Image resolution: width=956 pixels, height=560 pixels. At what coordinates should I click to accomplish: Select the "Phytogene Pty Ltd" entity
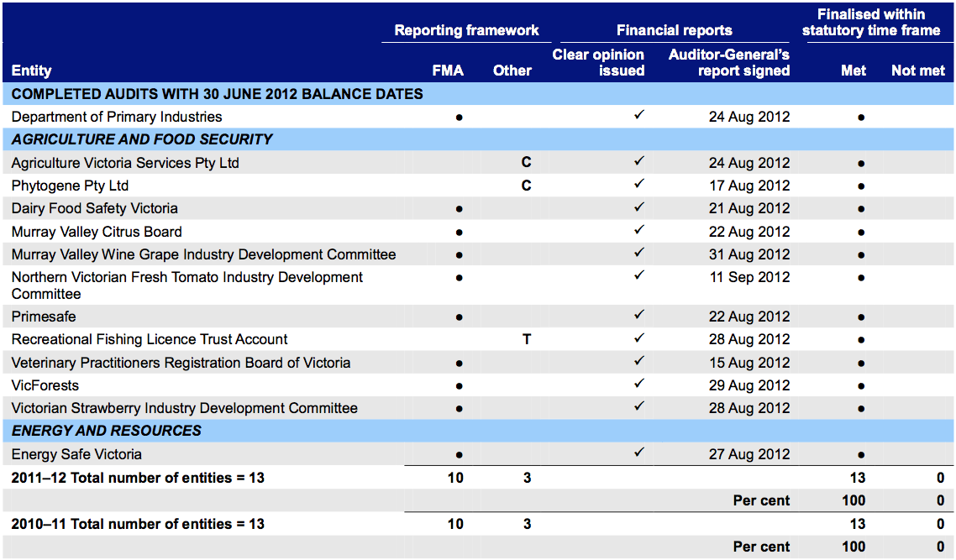click(70, 186)
